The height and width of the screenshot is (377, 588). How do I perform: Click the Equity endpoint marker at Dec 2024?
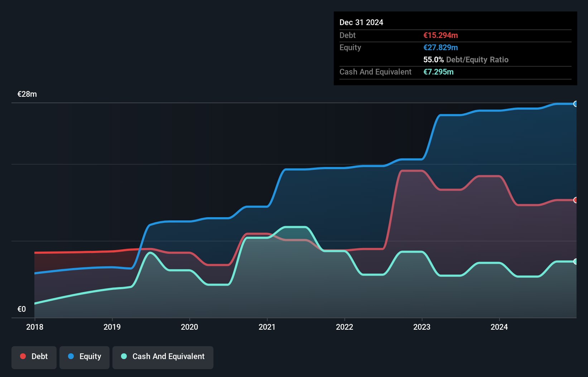(575, 104)
